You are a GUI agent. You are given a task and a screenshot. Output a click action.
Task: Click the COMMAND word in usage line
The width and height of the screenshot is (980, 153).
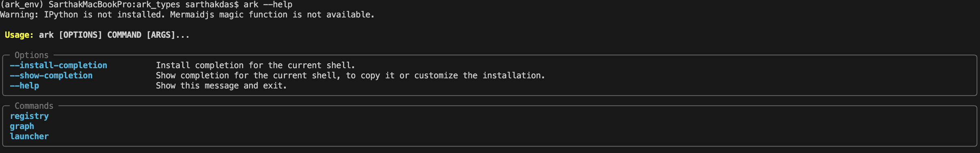click(124, 35)
